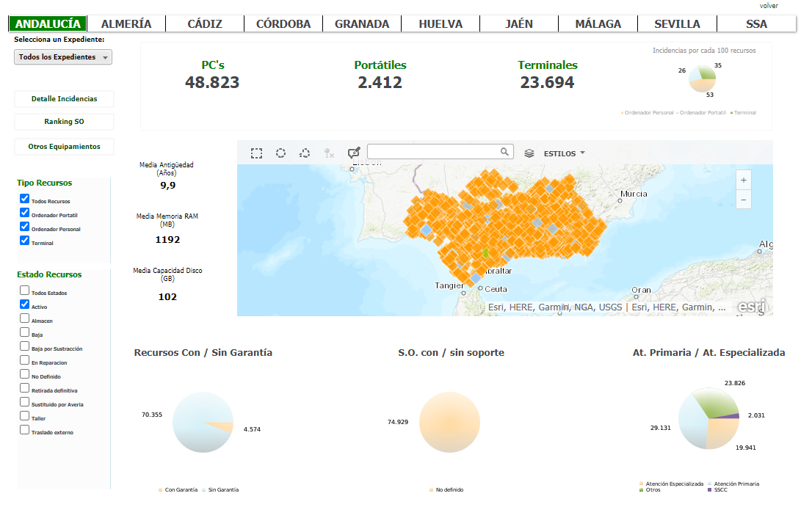Image resolution: width=812 pixels, height=507 pixels.
Task: Select Atención Especializada pie slice
Action: pos(722,433)
